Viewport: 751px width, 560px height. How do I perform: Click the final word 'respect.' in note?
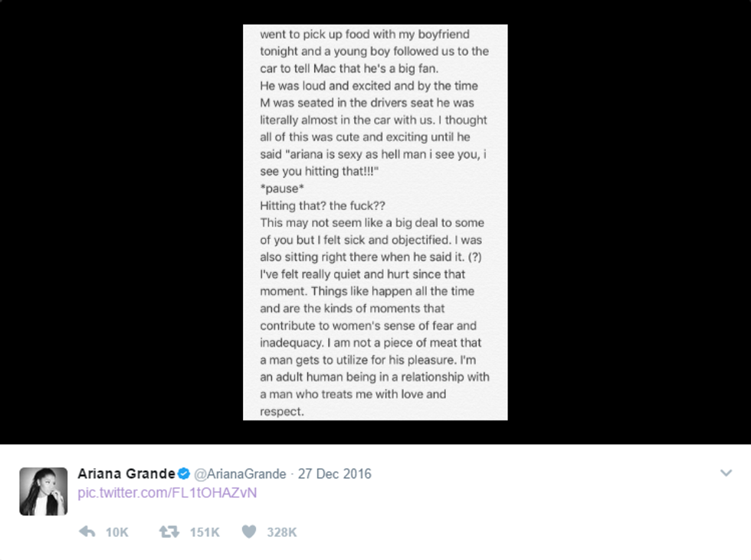pyautogui.click(x=282, y=411)
